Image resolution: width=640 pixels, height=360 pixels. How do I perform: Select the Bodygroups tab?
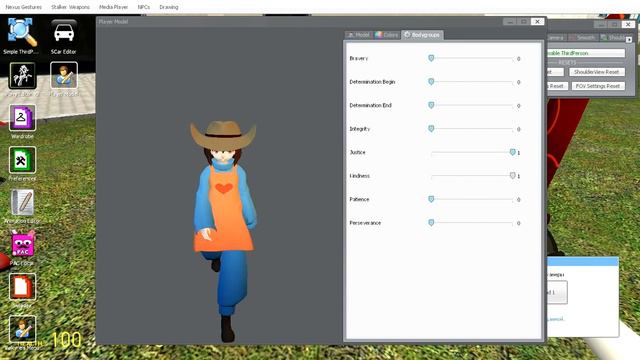point(422,35)
